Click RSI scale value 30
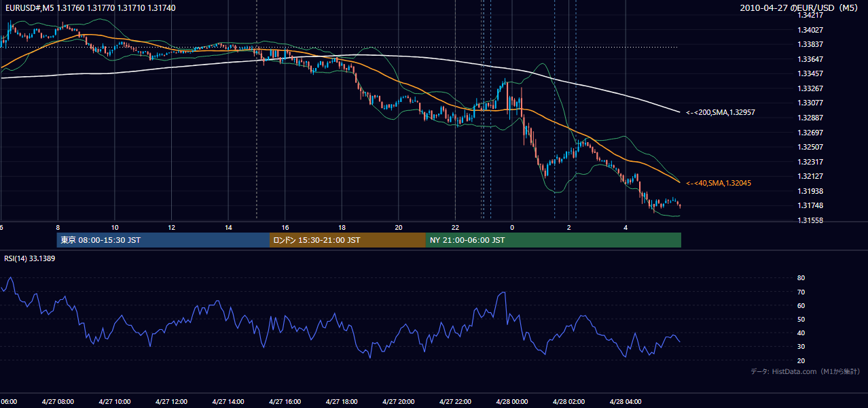 801,346
